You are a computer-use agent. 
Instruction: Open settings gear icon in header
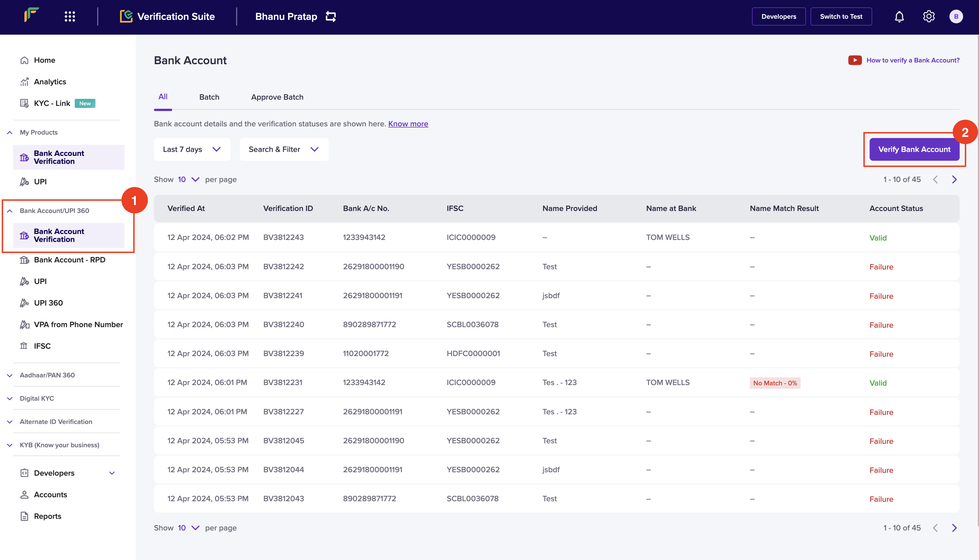[929, 16]
